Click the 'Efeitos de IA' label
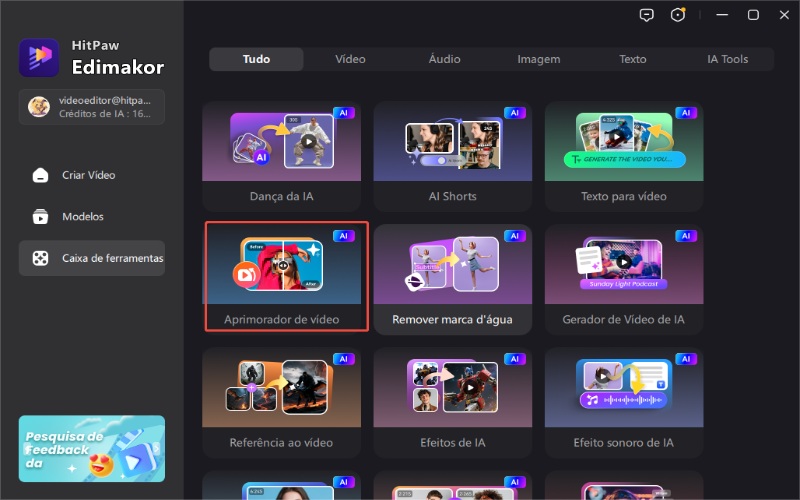The width and height of the screenshot is (800, 500). click(453, 442)
